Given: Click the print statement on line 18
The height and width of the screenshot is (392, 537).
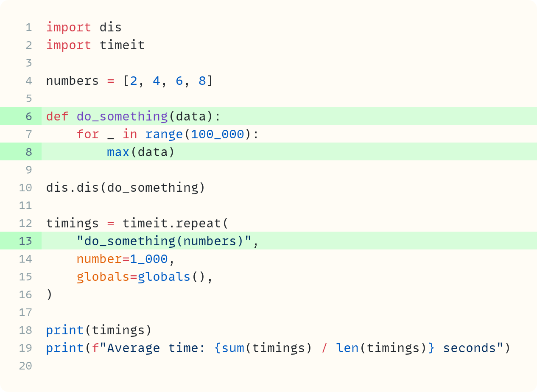Looking at the screenshot, I should tap(64, 330).
